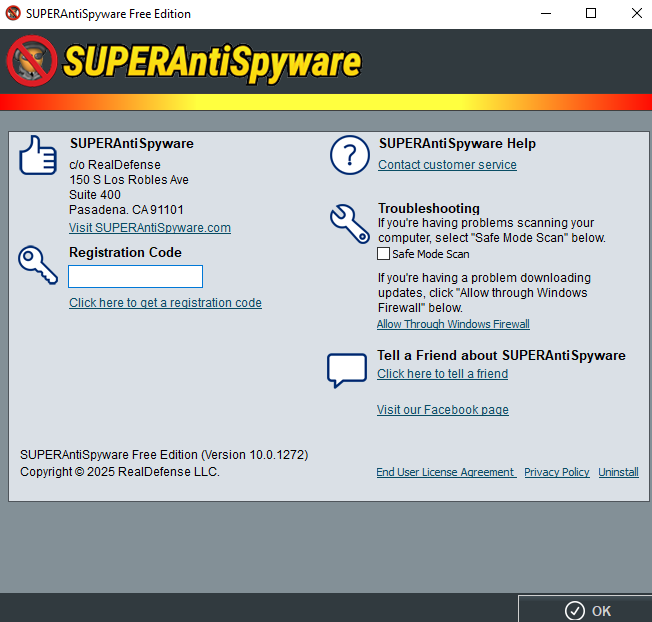
Task: Focus the Registration Code input field
Action: click(x=136, y=276)
